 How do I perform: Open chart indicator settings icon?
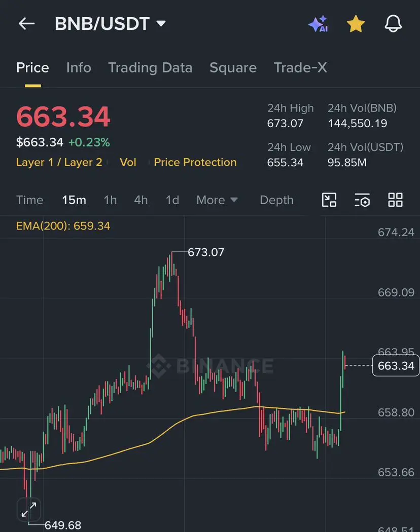[x=362, y=200]
